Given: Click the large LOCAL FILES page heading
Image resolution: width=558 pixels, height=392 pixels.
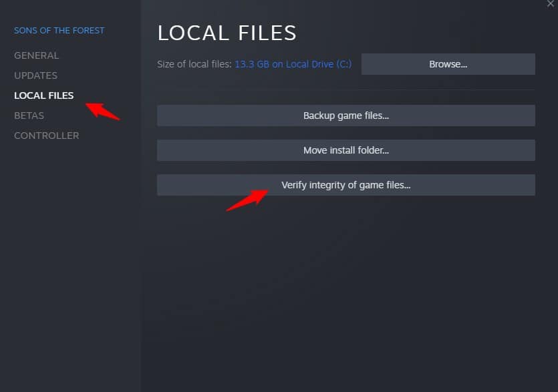Looking at the screenshot, I should pos(227,33).
